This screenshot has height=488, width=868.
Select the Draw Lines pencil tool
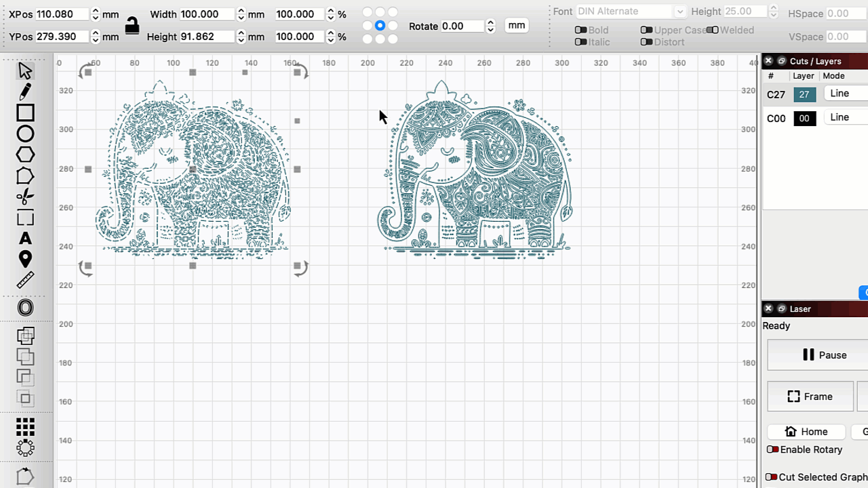click(25, 91)
